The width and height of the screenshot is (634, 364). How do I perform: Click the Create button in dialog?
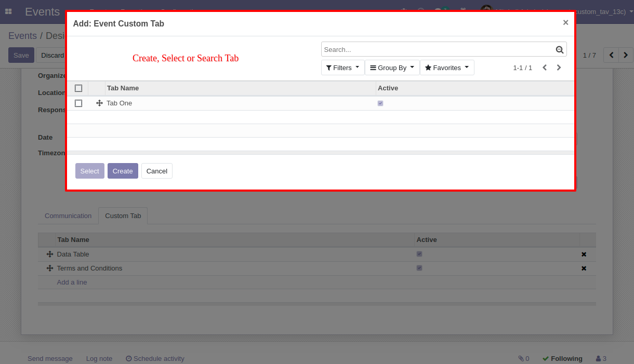click(x=123, y=171)
